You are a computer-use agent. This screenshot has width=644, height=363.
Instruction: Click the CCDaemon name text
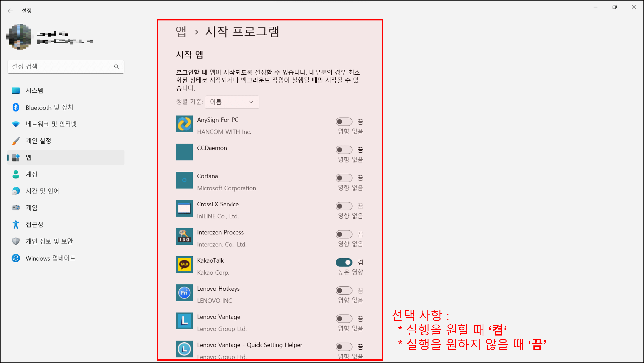[212, 148]
